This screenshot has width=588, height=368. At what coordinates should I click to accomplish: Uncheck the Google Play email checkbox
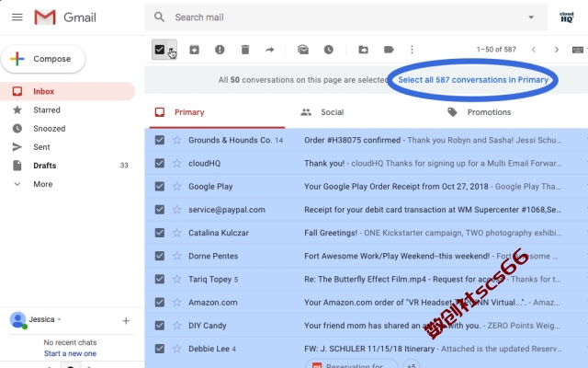tap(159, 186)
